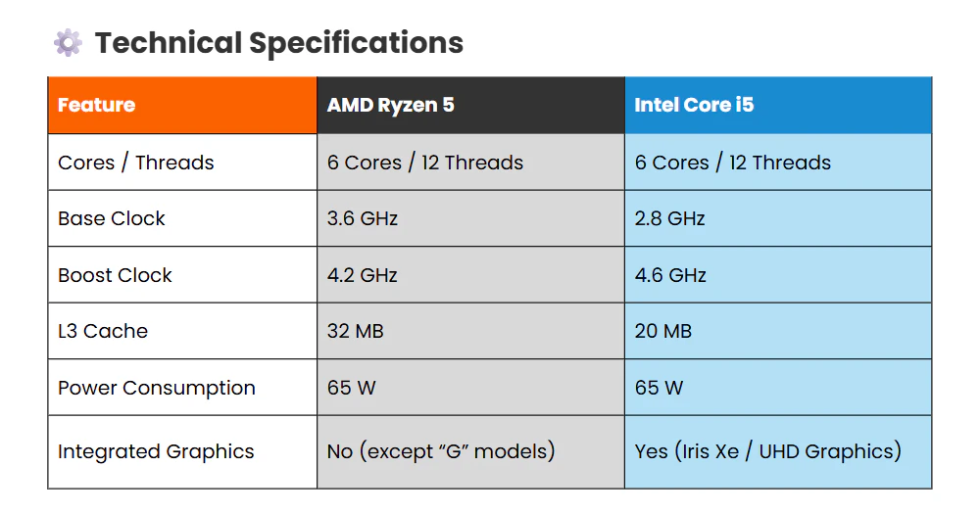
Task: Select the Intel 4.6 GHz boost clock cell
Action: click(670, 275)
